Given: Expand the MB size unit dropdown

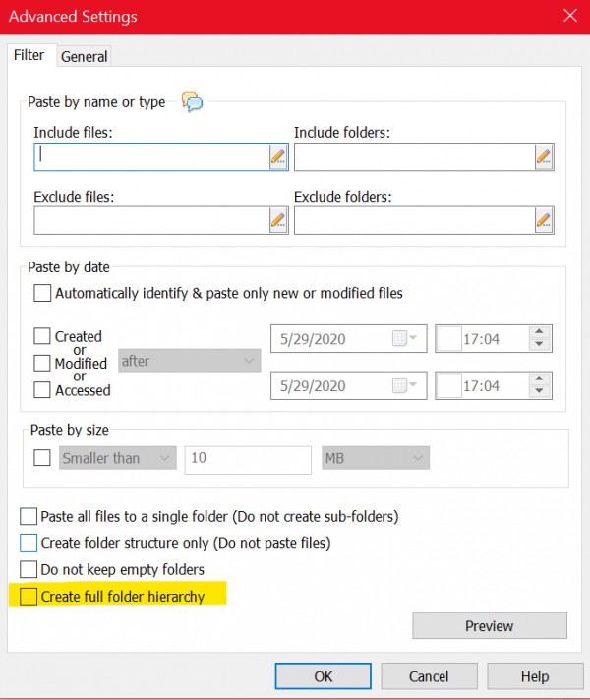Looking at the screenshot, I should [x=376, y=458].
